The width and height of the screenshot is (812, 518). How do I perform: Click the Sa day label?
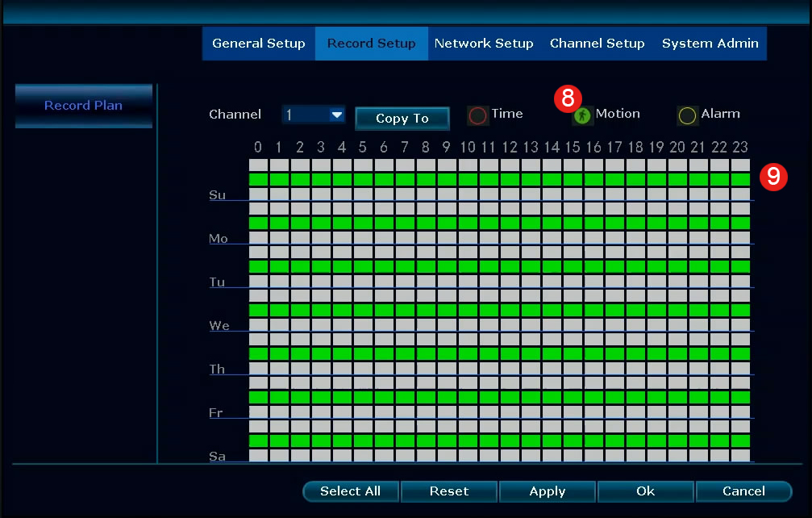217,457
